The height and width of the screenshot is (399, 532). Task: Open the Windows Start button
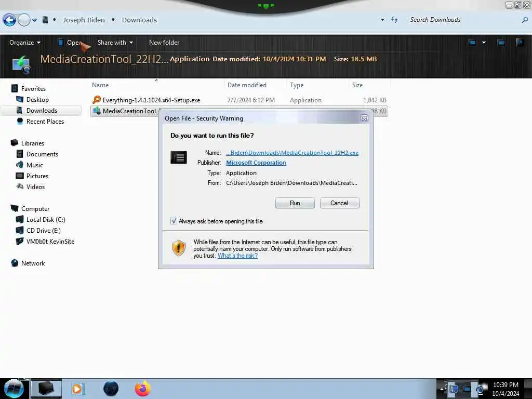pos(14,389)
